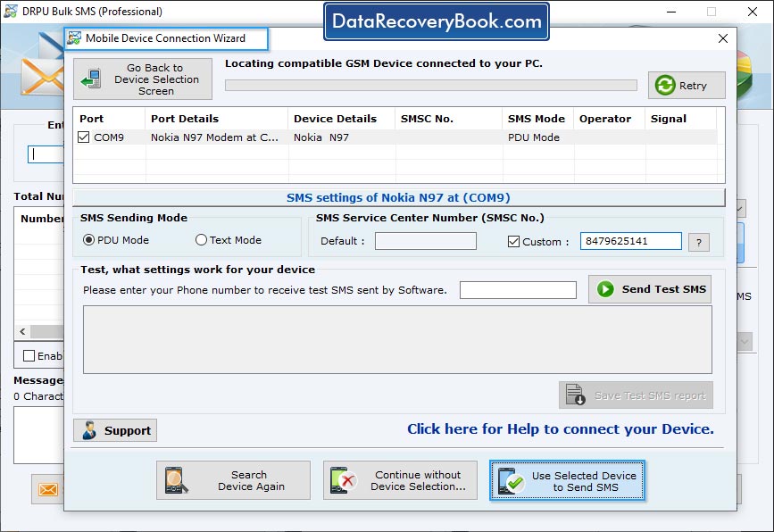Click the Support person icon
774x532 pixels.
92,429
